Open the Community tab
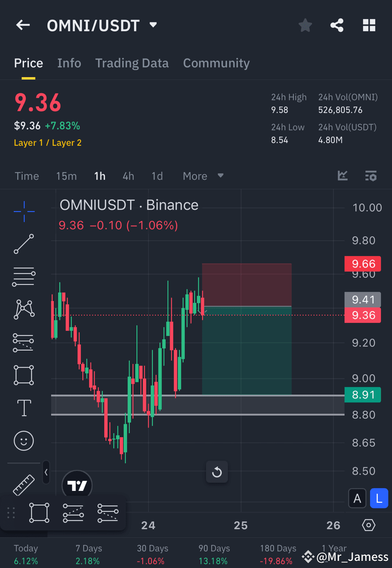The image size is (392, 568). click(x=216, y=63)
